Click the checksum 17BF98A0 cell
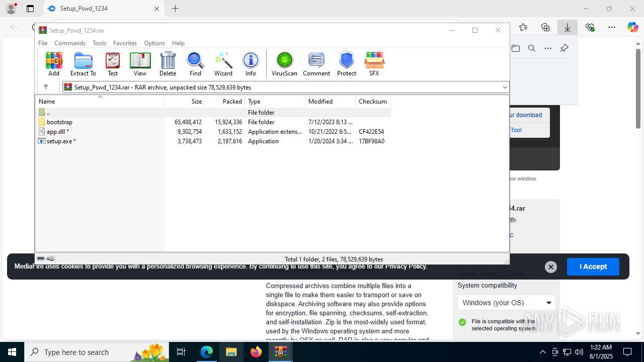644x362 pixels. pos(371,141)
